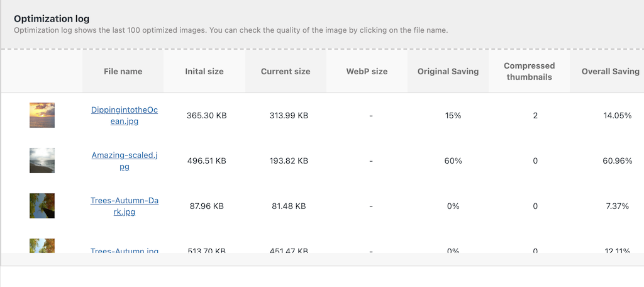Click the Optimization log heading
Image resolution: width=644 pixels, height=287 pixels.
click(52, 18)
